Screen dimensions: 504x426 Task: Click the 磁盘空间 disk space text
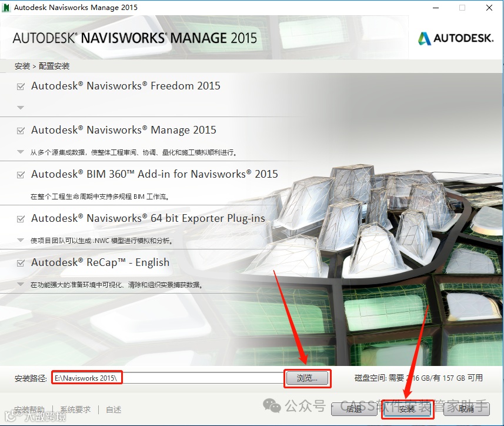click(419, 378)
